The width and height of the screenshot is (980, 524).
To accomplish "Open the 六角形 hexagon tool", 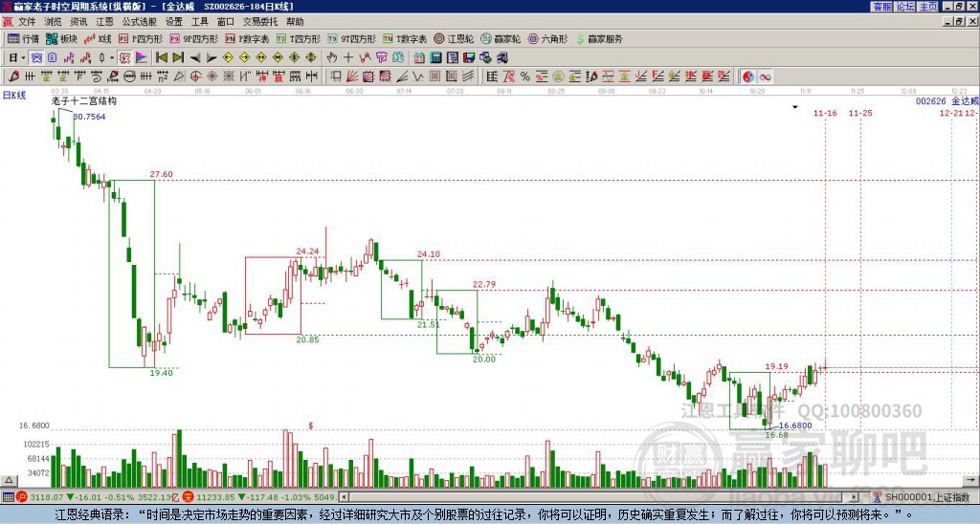I will coord(547,38).
